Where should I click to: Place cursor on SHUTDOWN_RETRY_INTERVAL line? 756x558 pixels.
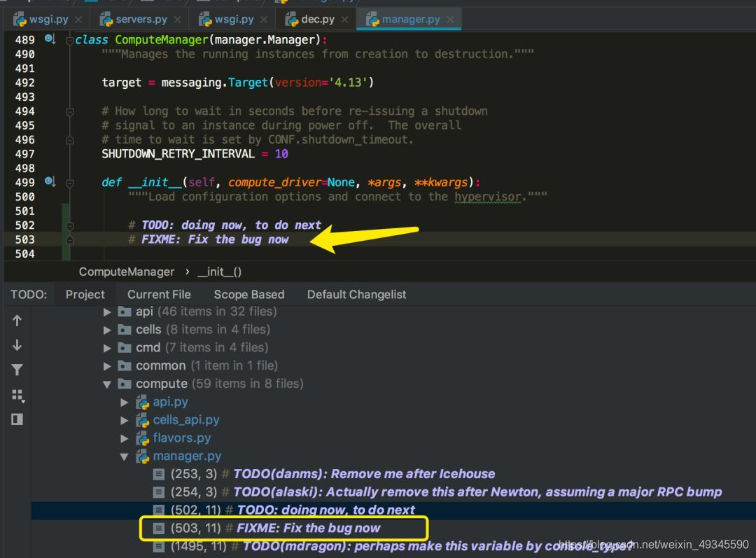point(195,154)
